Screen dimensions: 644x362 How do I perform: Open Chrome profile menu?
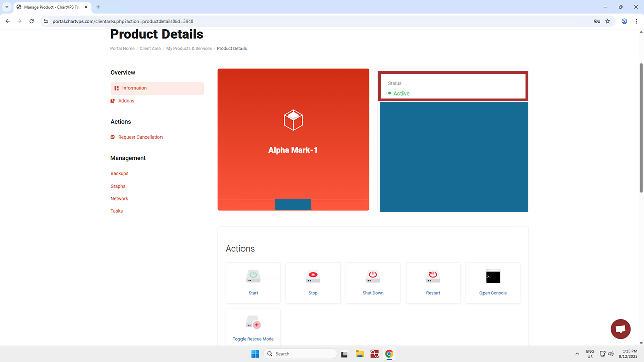pyautogui.click(x=624, y=21)
